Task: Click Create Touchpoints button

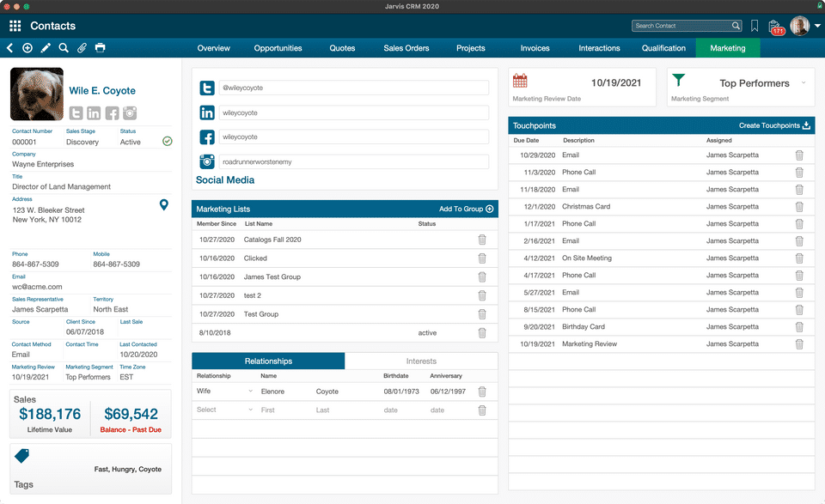Action: coord(774,125)
